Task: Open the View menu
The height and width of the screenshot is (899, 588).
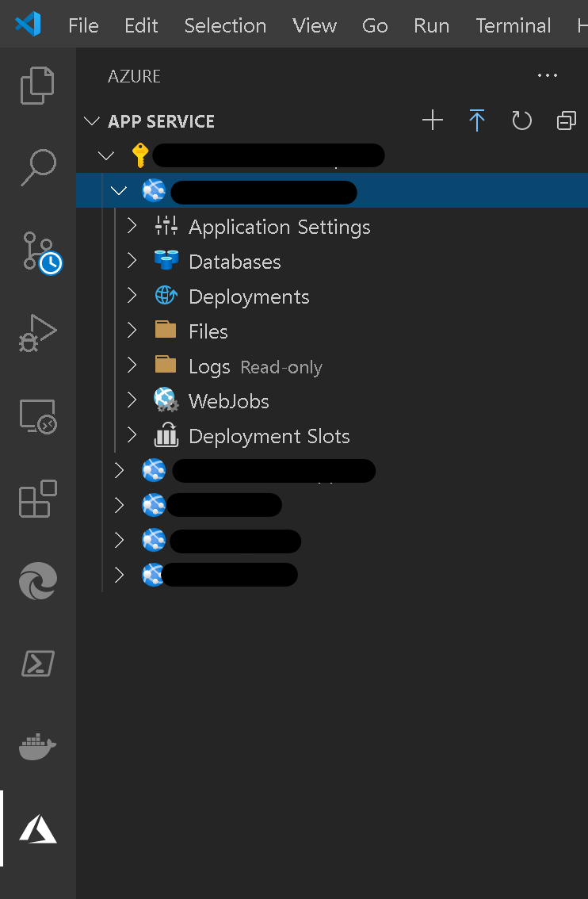Action: [315, 25]
